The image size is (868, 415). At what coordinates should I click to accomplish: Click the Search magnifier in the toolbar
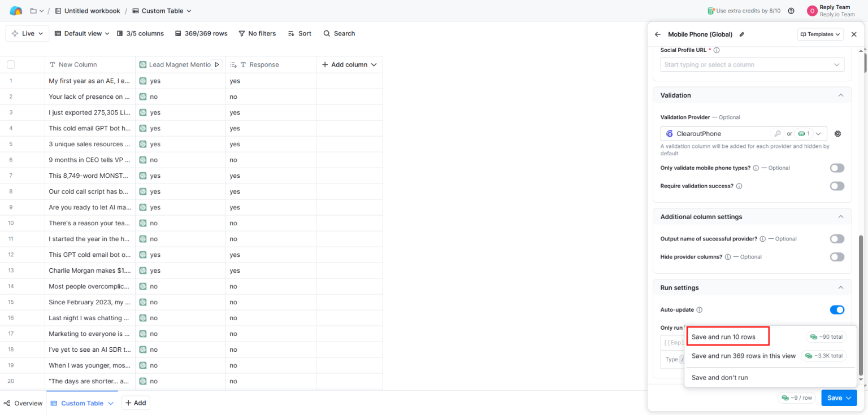tap(327, 34)
